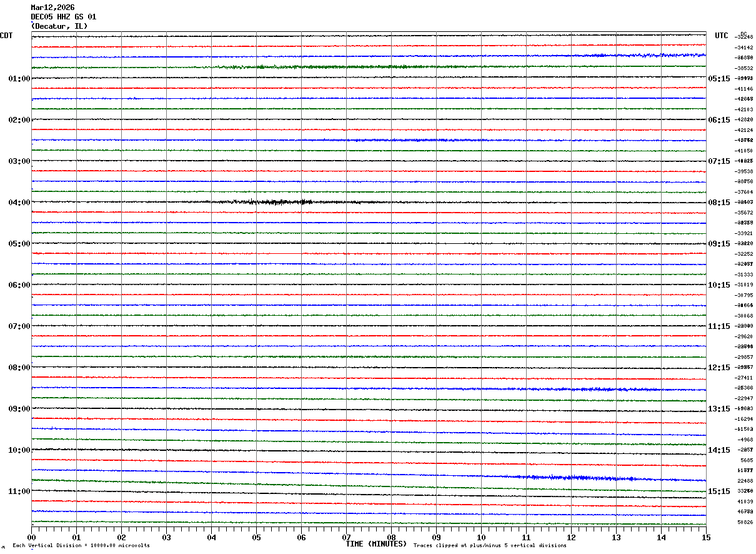Click minute 09 on the bottom axis

436,537
